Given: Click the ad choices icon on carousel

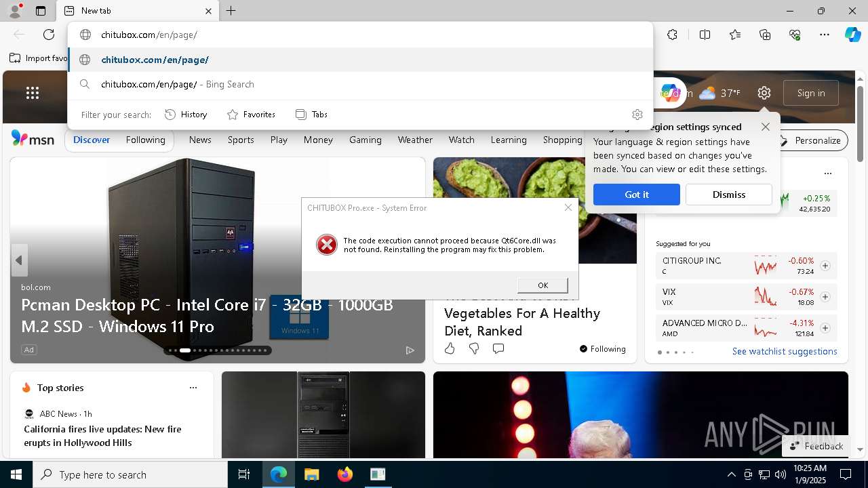Looking at the screenshot, I should [x=410, y=350].
